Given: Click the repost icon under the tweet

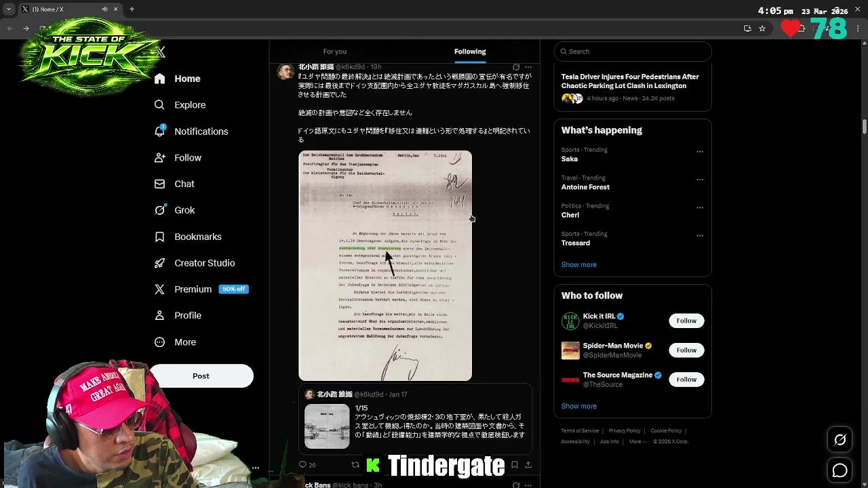Looking at the screenshot, I should [x=355, y=465].
